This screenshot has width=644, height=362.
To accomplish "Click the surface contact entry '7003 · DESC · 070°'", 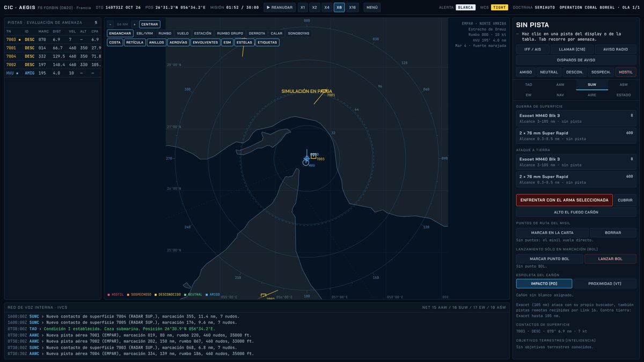I will [552, 331].
